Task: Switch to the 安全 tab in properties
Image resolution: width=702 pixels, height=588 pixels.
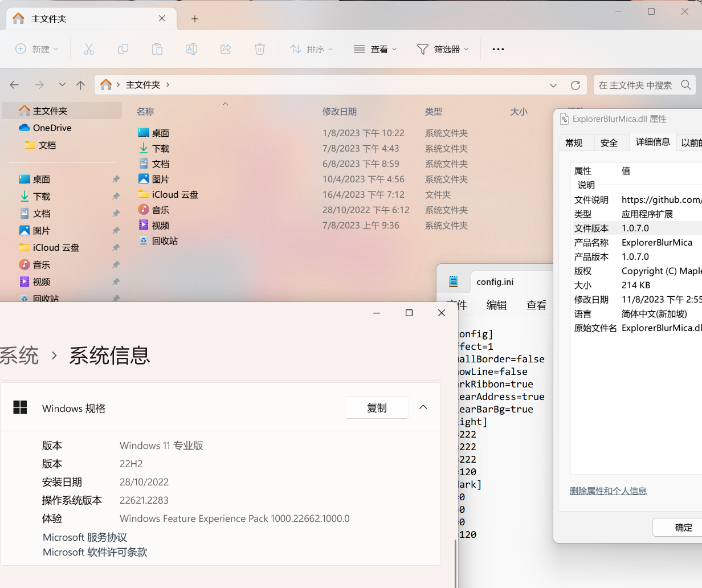Action: [610, 142]
